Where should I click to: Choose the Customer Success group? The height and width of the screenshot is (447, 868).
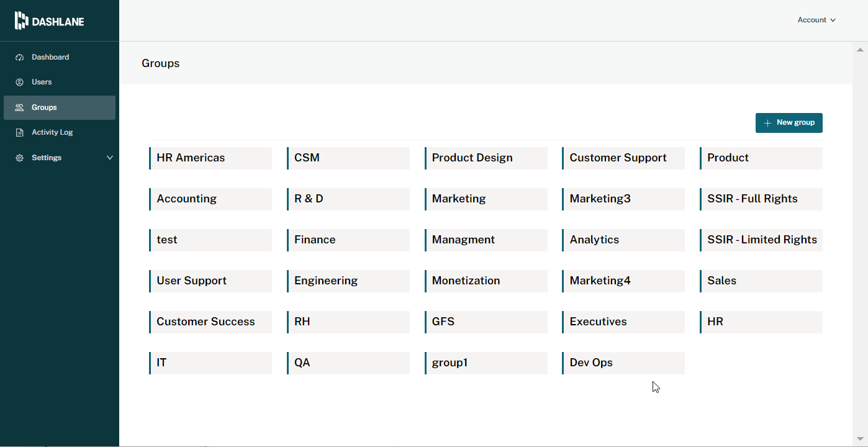coord(210,322)
